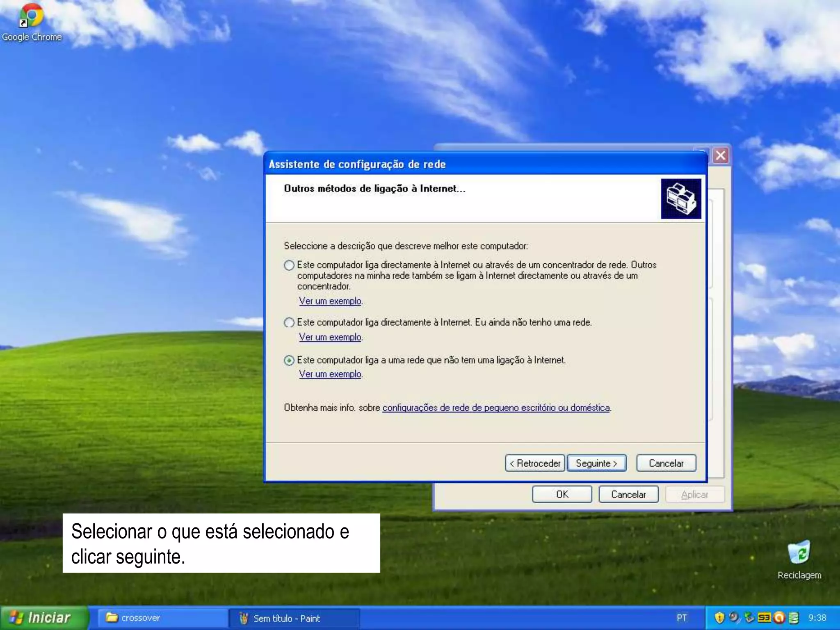Click the green stacked-disks tray icon
The image size is (840, 630).
(794, 618)
